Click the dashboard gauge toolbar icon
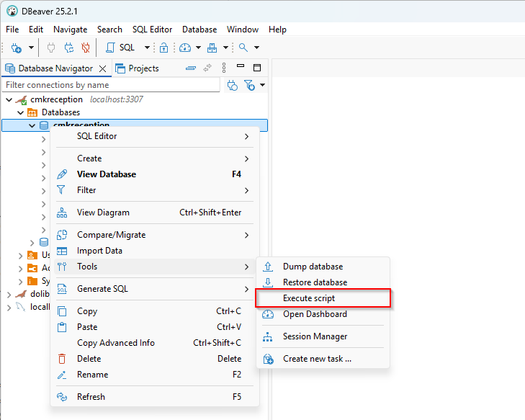 pos(185,48)
